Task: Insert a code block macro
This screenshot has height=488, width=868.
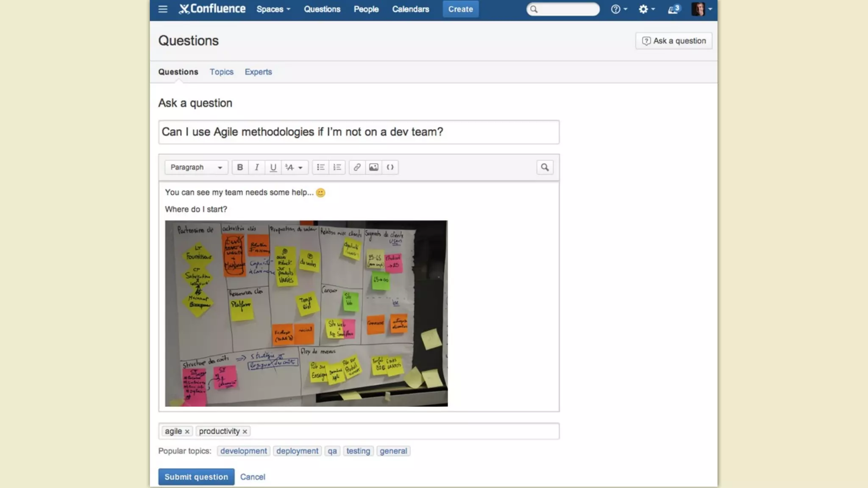Action: tap(390, 167)
